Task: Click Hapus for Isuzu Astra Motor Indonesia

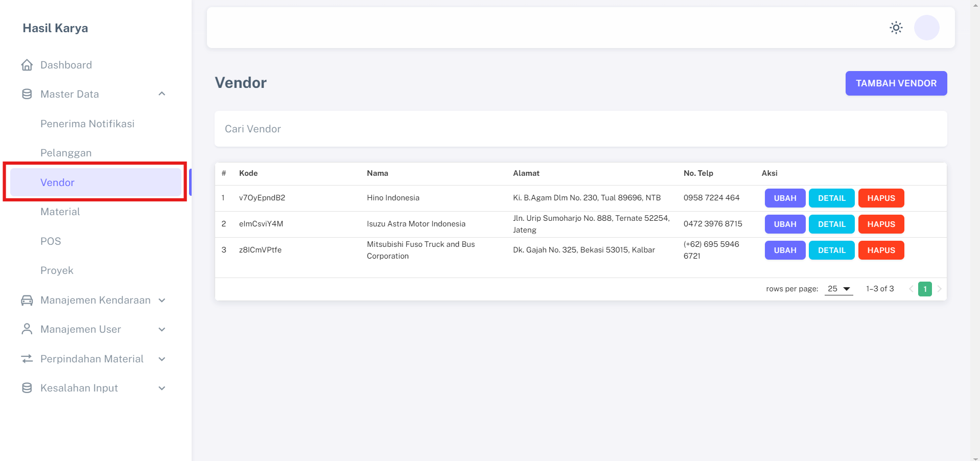Action: (x=881, y=224)
